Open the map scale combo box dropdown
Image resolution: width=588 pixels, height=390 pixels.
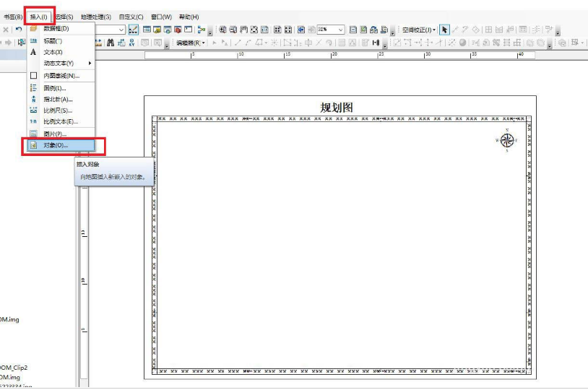coord(121,30)
